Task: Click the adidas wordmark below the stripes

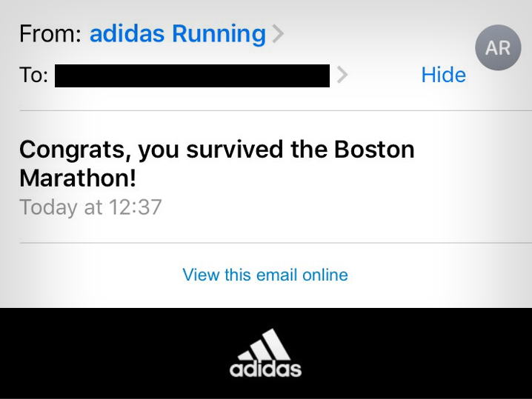Action: pyautogui.click(x=265, y=369)
